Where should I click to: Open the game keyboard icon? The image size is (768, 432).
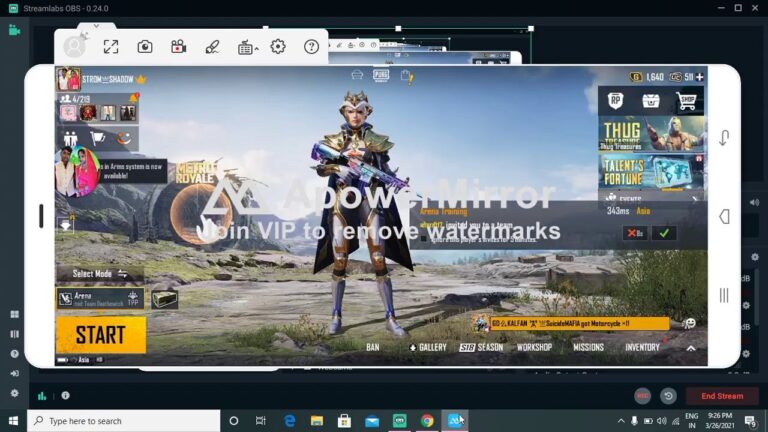tap(245, 47)
